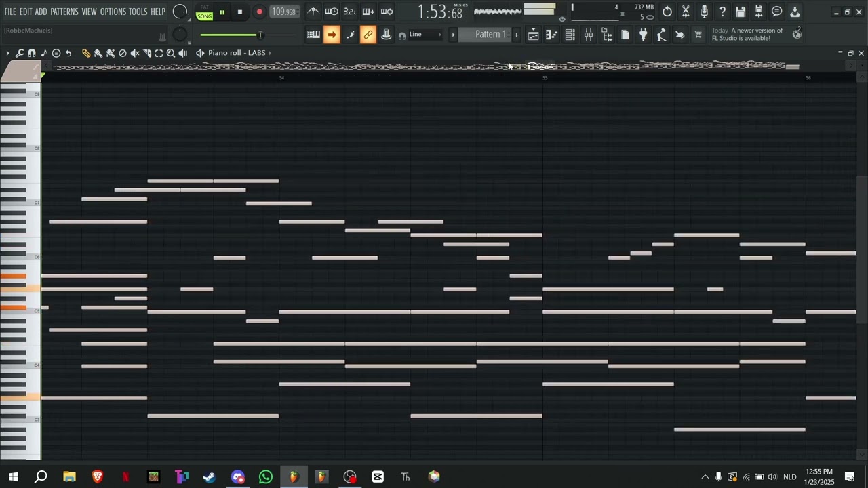Select the Mute tool in Piano roll
This screenshot has height=488, width=868.
click(x=135, y=53)
